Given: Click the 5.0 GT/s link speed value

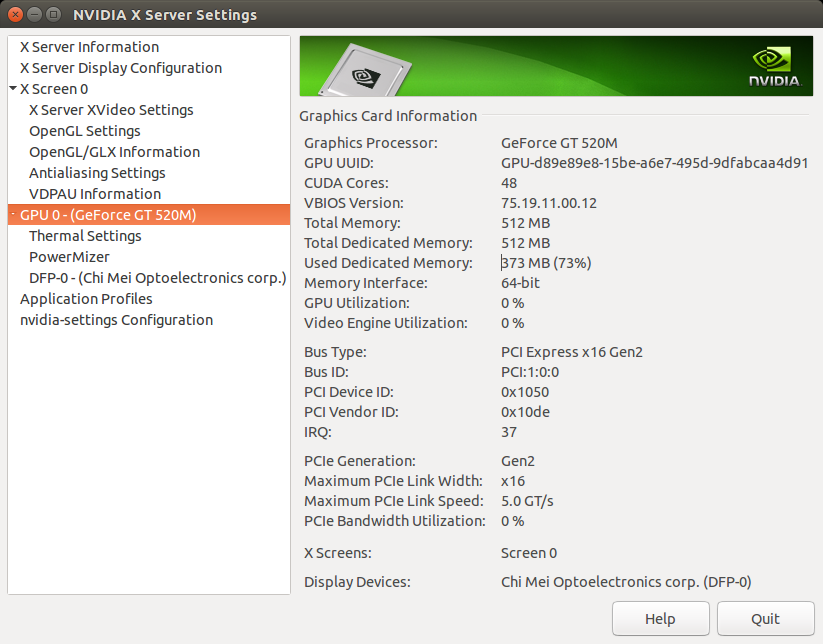Looking at the screenshot, I should coord(527,501).
